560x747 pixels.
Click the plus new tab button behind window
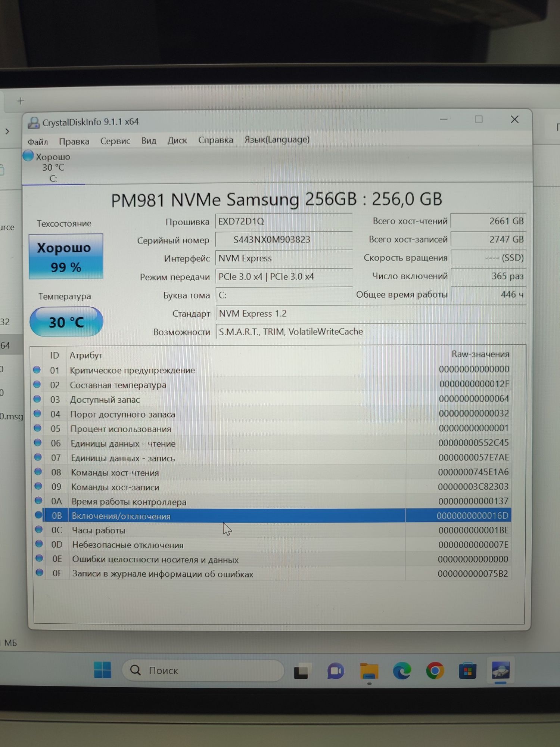coord(21,101)
